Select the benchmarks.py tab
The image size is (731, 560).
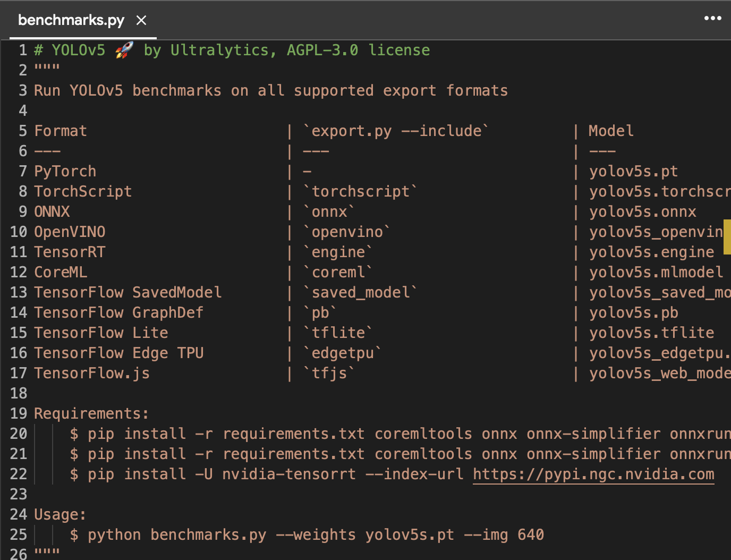pyautogui.click(x=83, y=20)
